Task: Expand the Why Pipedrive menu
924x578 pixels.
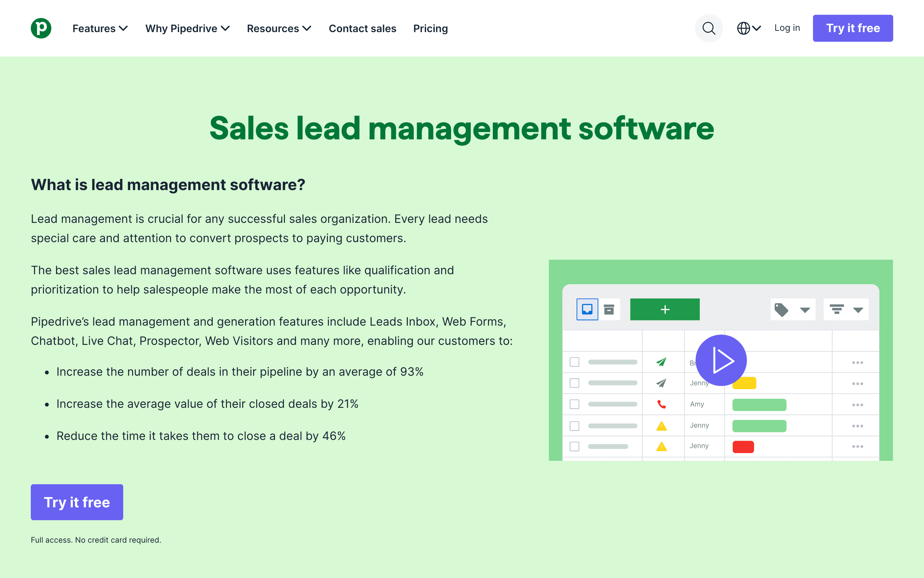Action: tap(187, 28)
